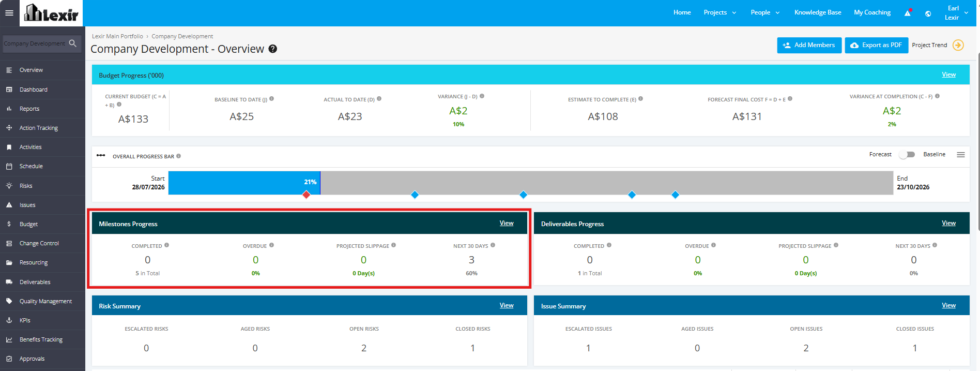Open the Earl Lexir user dropdown
The width and height of the screenshot is (980, 371).
click(956, 13)
